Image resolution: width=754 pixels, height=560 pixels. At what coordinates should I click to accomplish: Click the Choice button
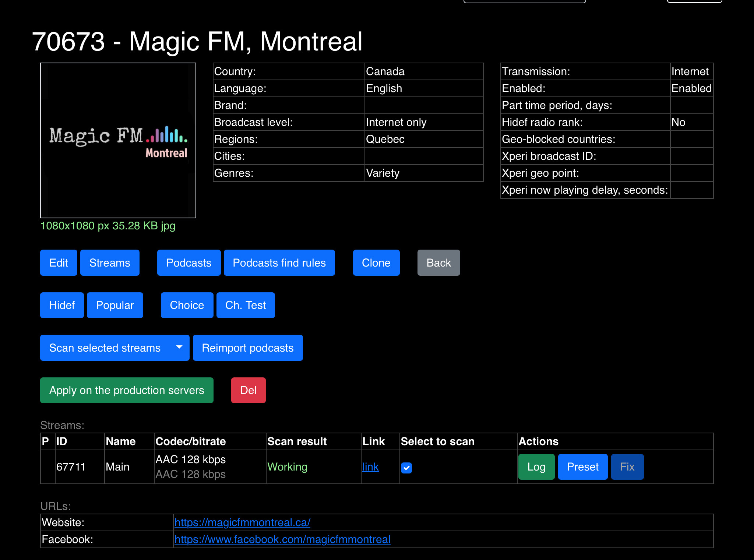tap(187, 305)
